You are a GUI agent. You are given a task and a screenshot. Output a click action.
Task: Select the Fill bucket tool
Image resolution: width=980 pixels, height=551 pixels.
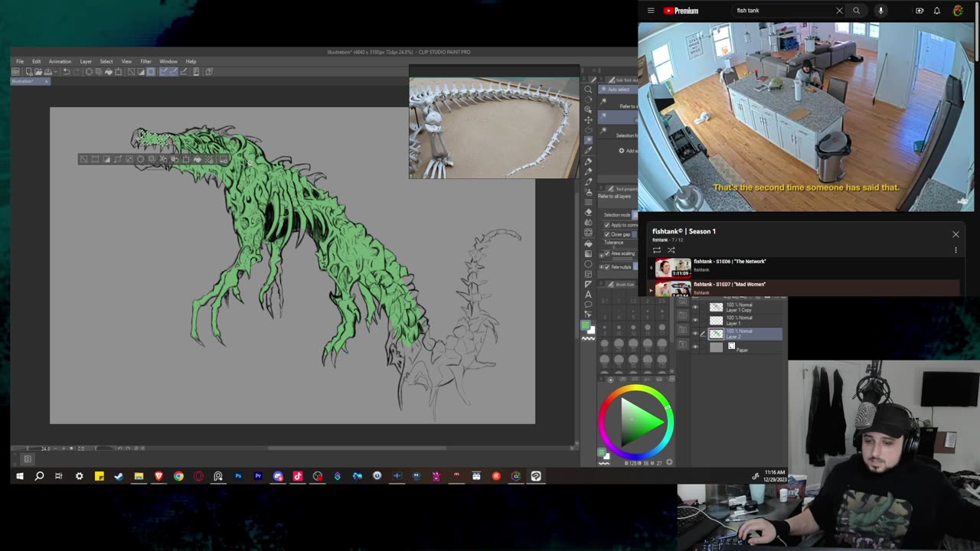coord(588,243)
